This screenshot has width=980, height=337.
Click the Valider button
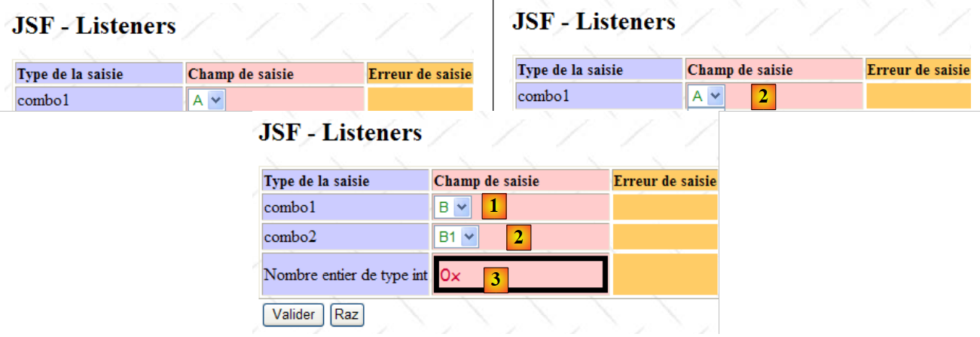point(293,314)
